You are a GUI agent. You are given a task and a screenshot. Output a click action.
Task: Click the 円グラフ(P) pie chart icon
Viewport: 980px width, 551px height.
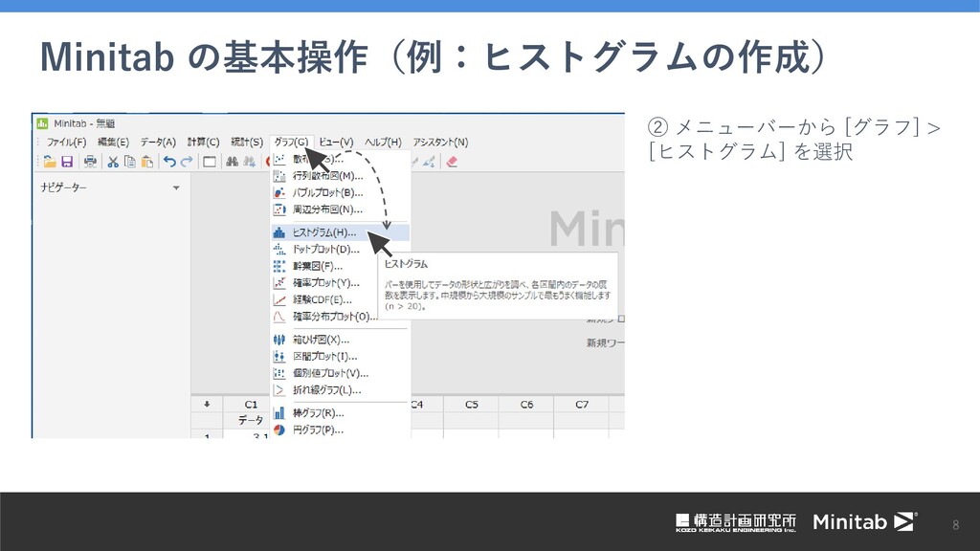[279, 430]
